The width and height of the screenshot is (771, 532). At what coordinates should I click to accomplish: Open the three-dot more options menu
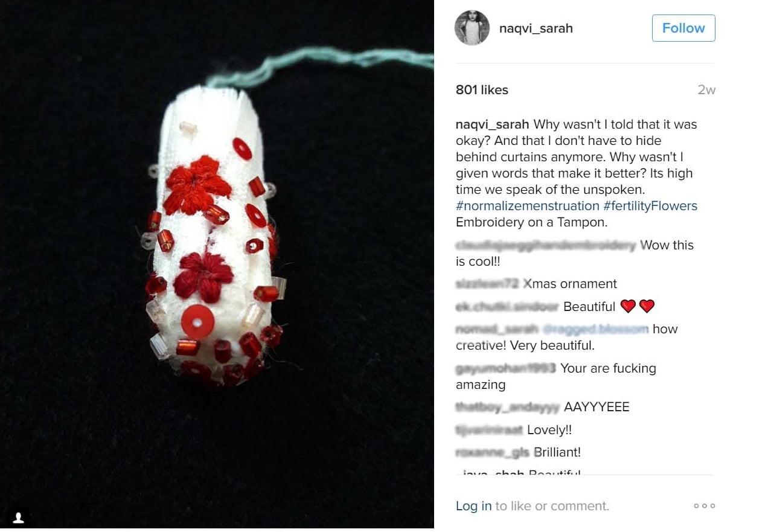point(704,506)
